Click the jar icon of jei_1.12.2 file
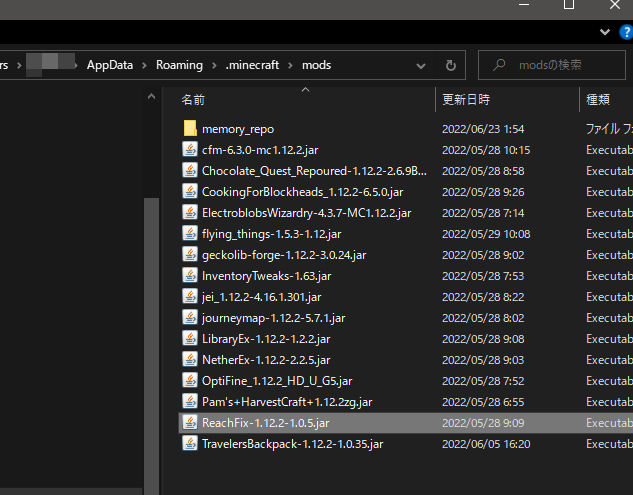The image size is (633, 495). 190,296
